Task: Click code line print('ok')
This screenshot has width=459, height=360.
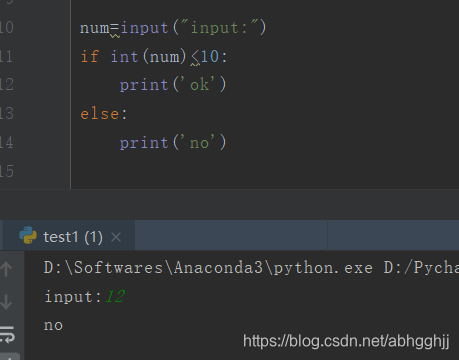Action: (x=173, y=85)
